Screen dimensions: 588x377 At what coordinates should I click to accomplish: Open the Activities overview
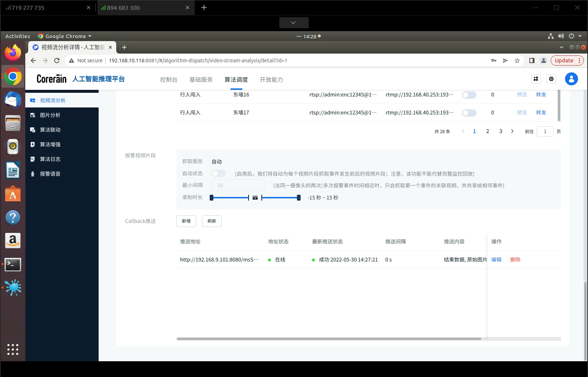pos(18,36)
